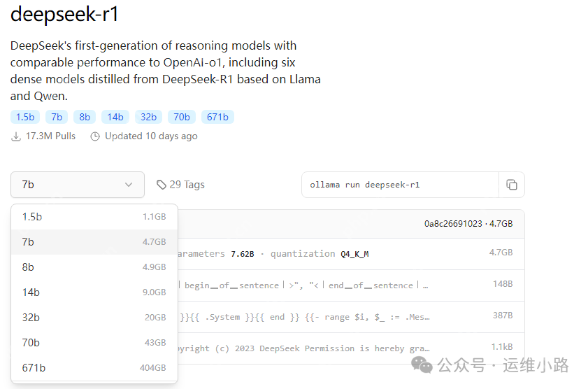Open the blue 671b tag pill
The height and width of the screenshot is (389, 588).
pos(217,117)
